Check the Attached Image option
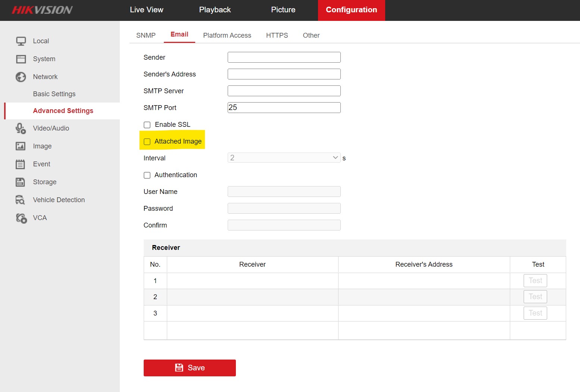Image resolution: width=580 pixels, height=392 pixels. coord(147,141)
